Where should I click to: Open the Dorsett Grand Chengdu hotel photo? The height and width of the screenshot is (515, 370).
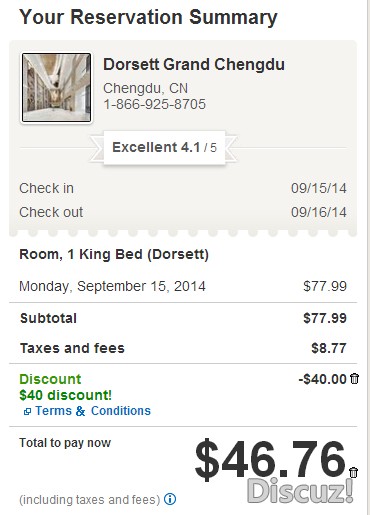pyautogui.click(x=56, y=88)
